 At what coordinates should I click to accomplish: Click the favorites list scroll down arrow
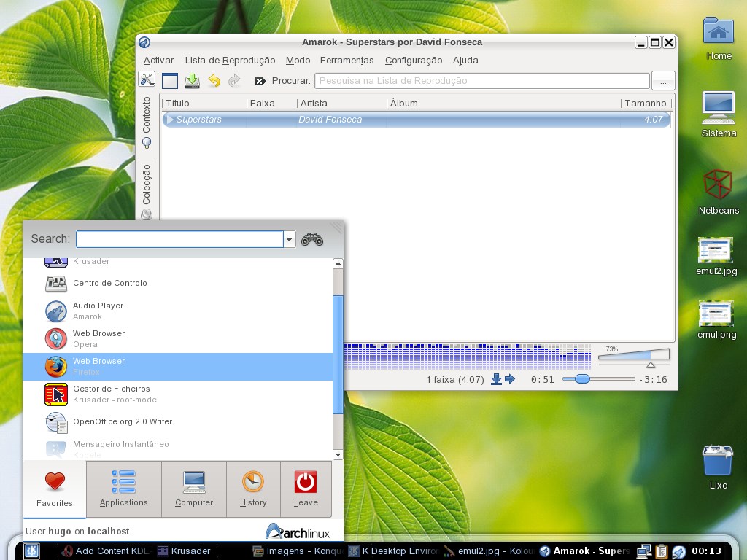338,455
